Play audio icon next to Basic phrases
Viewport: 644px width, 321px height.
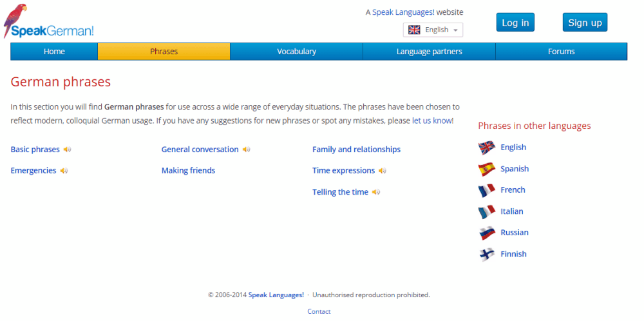[x=67, y=150]
